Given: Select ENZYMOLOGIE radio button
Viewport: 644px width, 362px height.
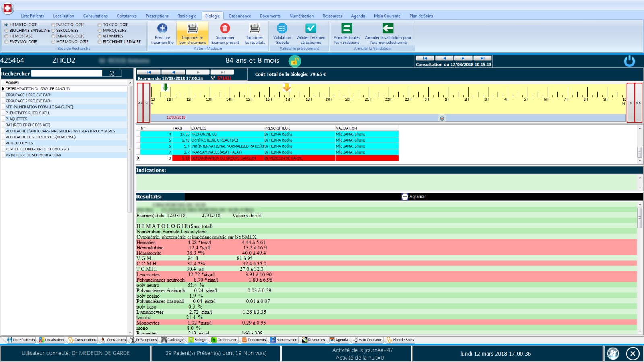Looking at the screenshot, I should 6,42.
